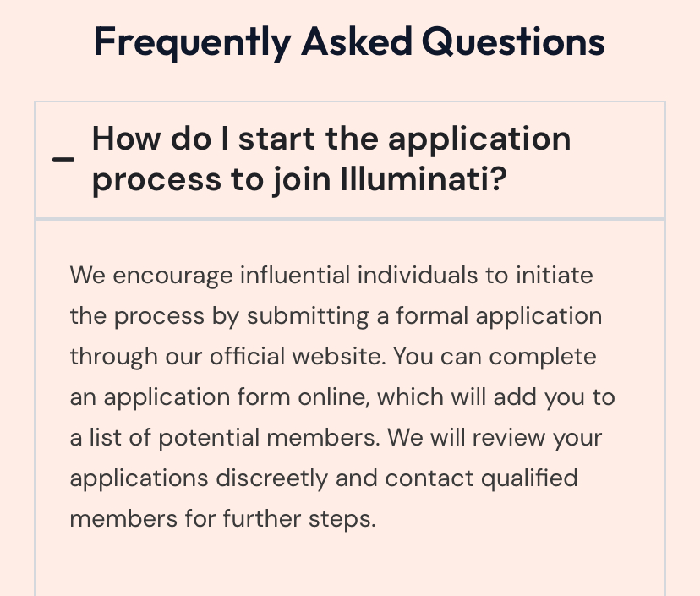Click the line 'the process by submitting a formal application'

(336, 316)
